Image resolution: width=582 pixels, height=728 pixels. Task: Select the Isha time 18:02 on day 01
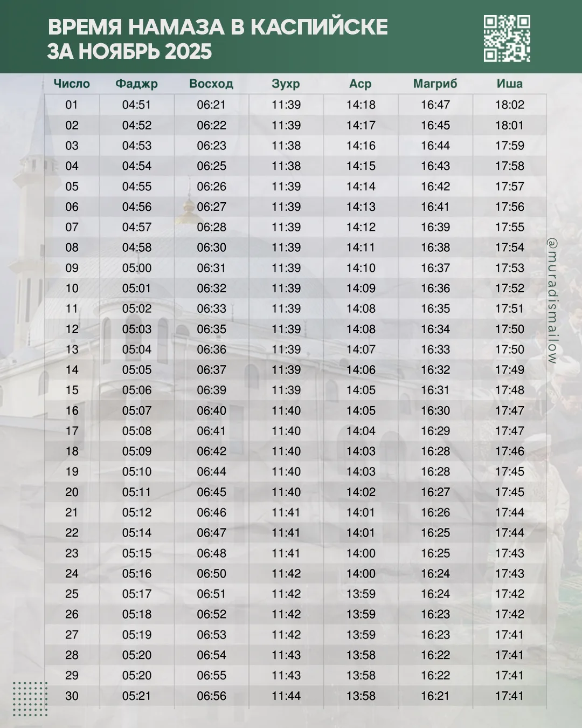pos(509,105)
